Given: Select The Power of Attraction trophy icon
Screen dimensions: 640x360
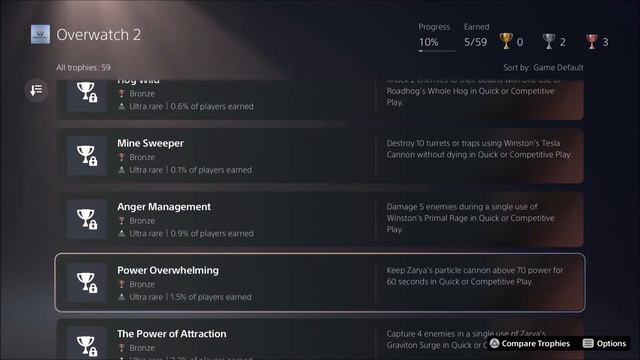Looking at the screenshot, I should pos(87,343).
